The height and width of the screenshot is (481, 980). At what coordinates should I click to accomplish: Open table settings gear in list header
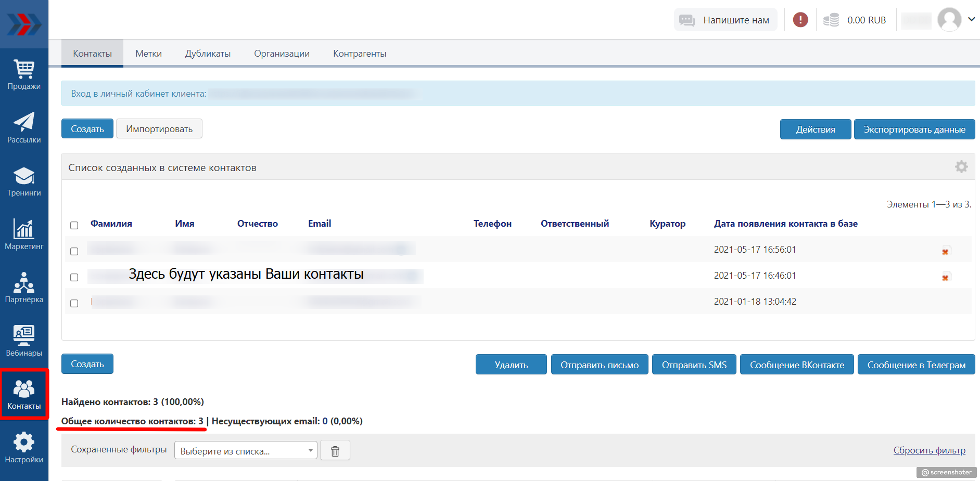[x=961, y=166]
